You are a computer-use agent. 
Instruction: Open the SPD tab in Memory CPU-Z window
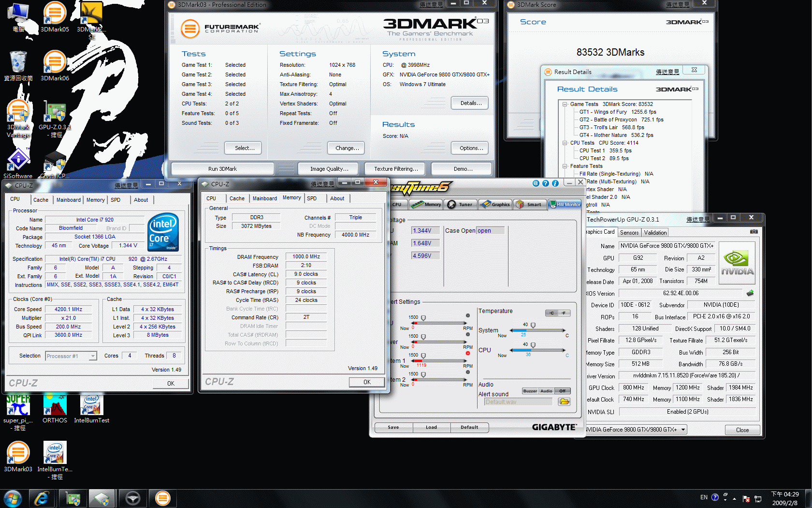(312, 198)
